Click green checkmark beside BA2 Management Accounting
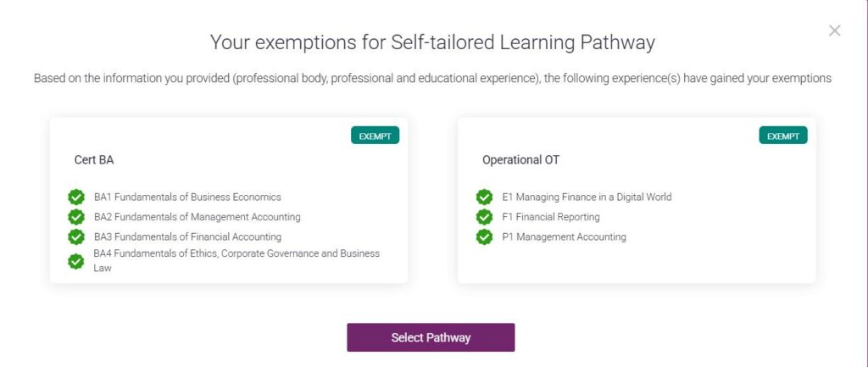868x367 pixels. tap(76, 217)
